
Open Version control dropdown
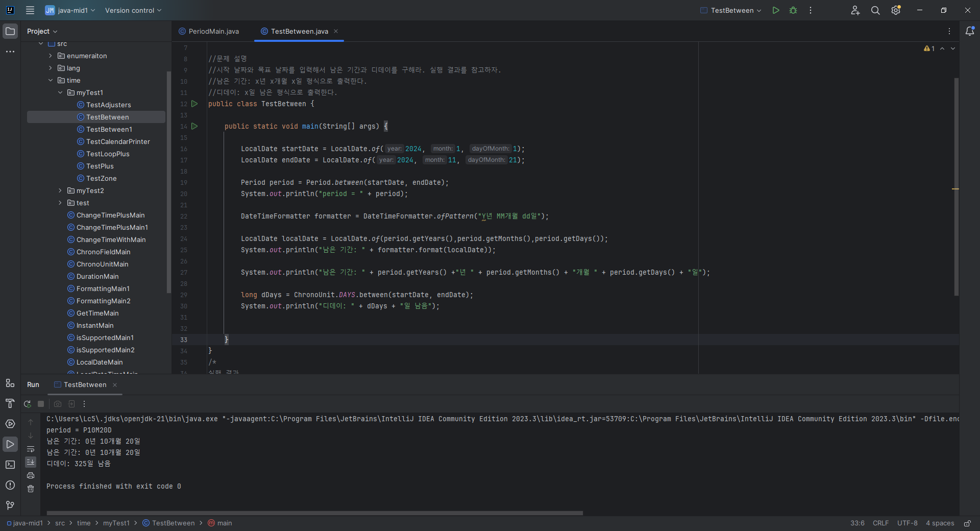(133, 10)
